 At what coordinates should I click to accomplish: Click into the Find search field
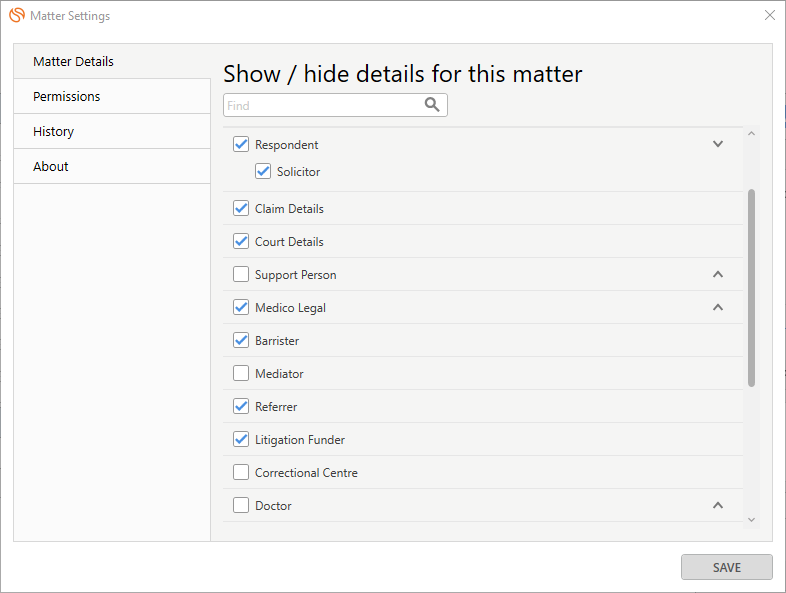click(320, 105)
